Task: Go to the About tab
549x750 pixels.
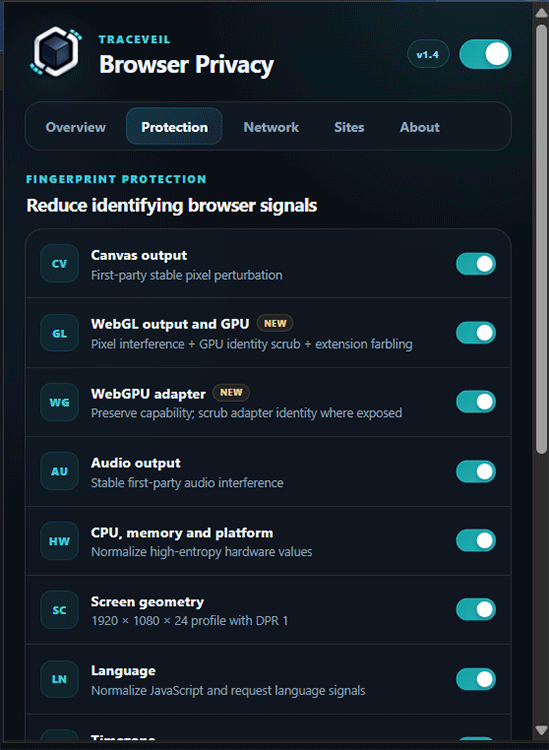Action: pyautogui.click(x=420, y=127)
